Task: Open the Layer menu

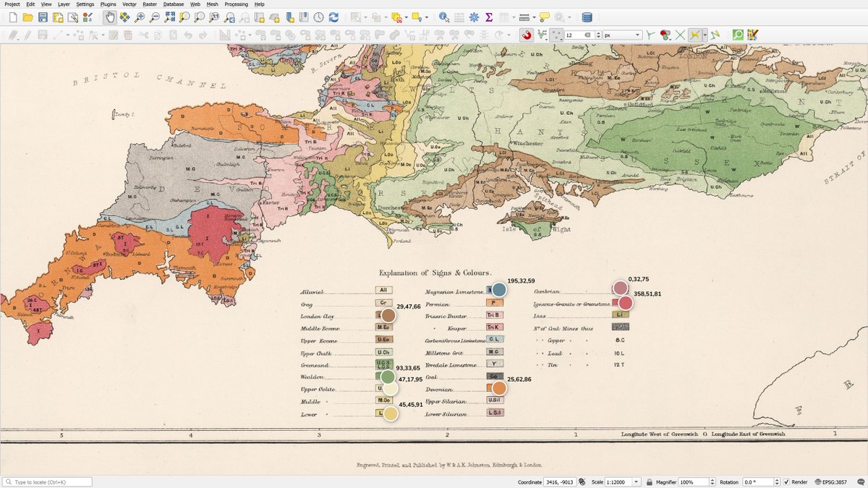Action: pos(64,4)
